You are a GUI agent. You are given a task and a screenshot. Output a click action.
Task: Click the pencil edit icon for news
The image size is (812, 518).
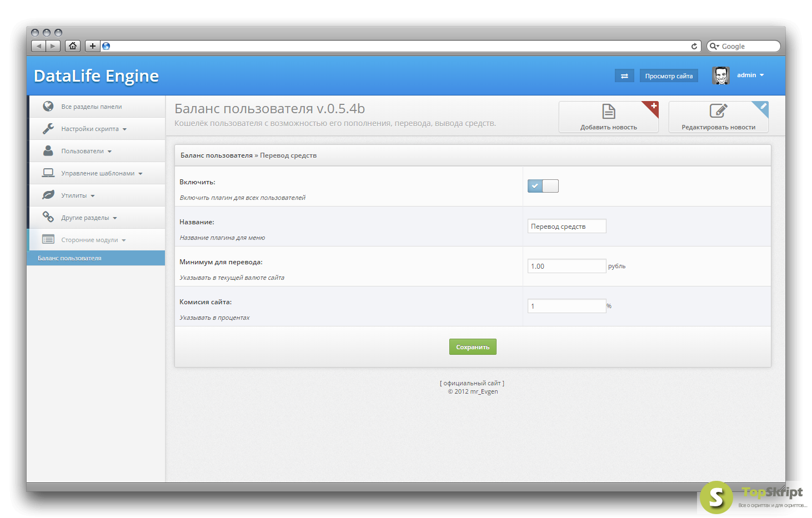point(718,111)
